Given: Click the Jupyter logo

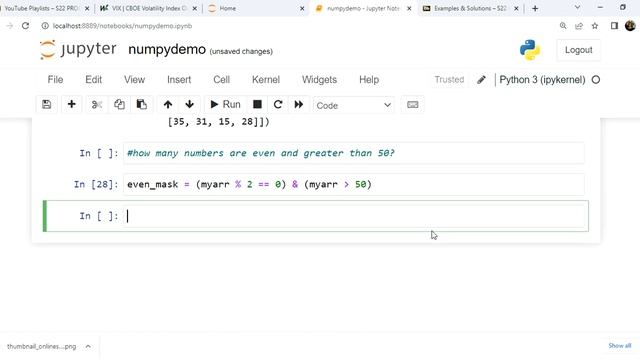Looking at the screenshot, I should (78, 50).
